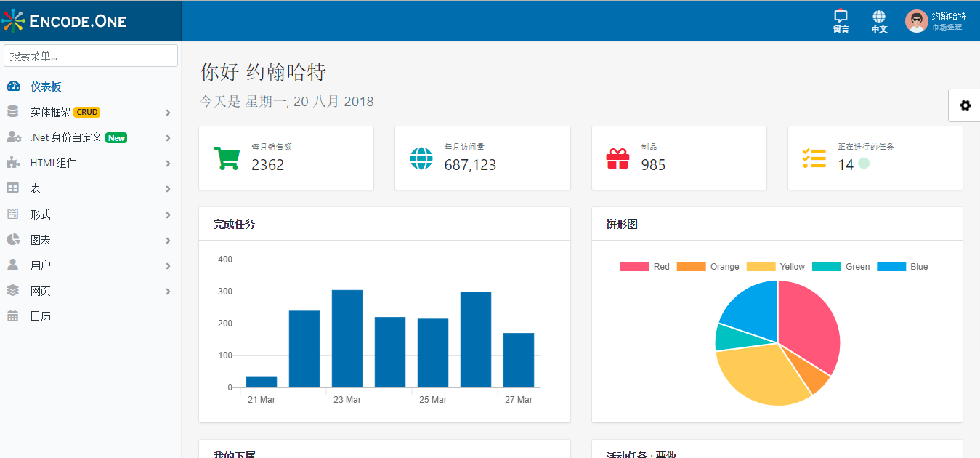Viewport: 980px width, 458px height.
Task: Toggle the Orange legend swatch
Action: pos(691,267)
